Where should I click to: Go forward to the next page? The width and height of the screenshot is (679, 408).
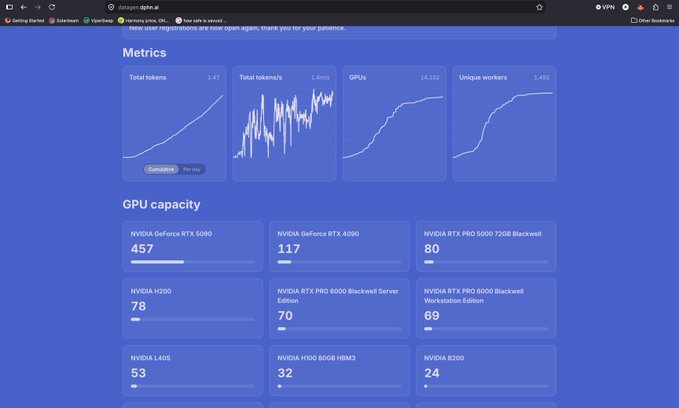click(38, 7)
